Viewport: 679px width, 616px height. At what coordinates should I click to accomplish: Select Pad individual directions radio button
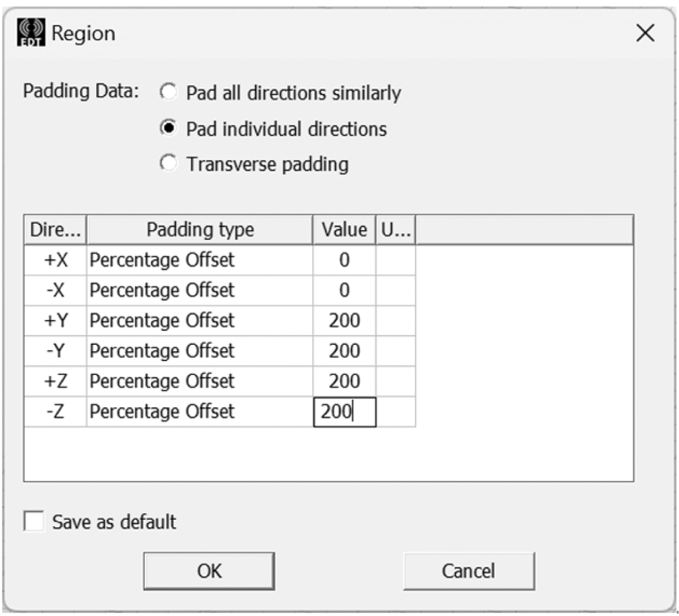point(168,128)
